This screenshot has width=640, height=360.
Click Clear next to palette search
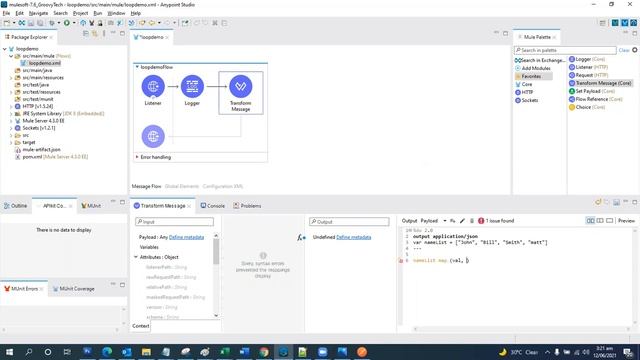(x=624, y=50)
